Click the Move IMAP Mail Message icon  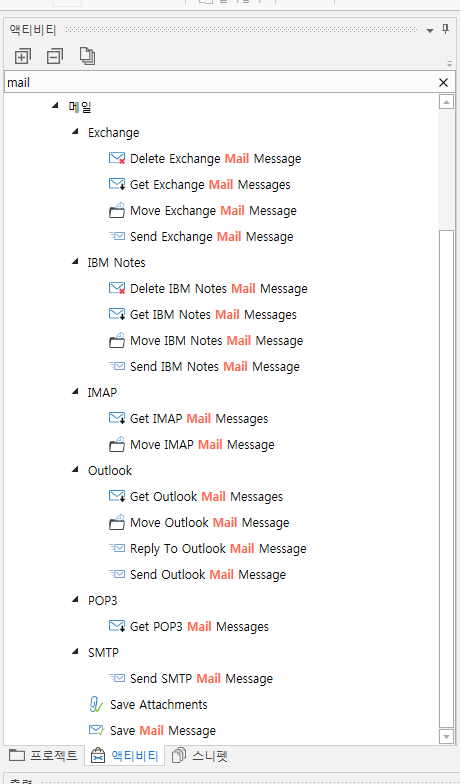[117, 444]
